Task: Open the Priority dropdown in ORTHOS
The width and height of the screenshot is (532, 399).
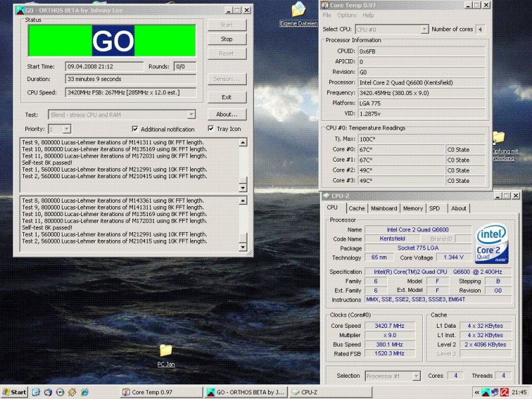Action: [66, 129]
